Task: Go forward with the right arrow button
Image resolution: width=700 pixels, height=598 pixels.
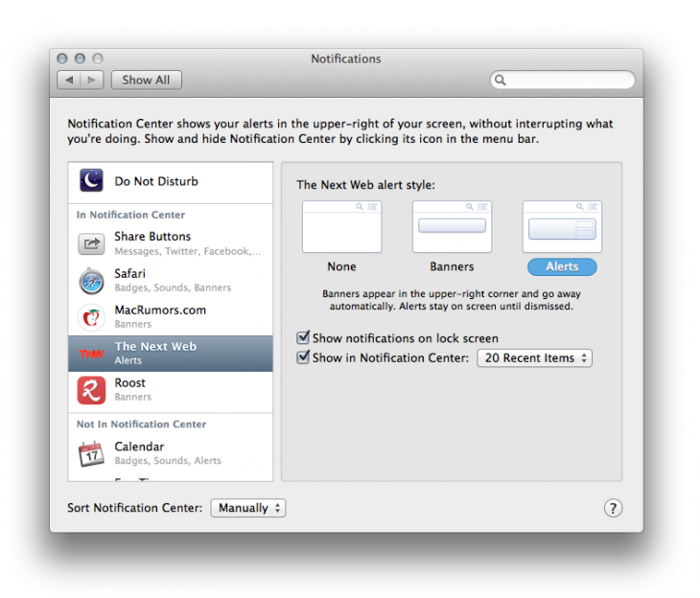Action: point(92,80)
